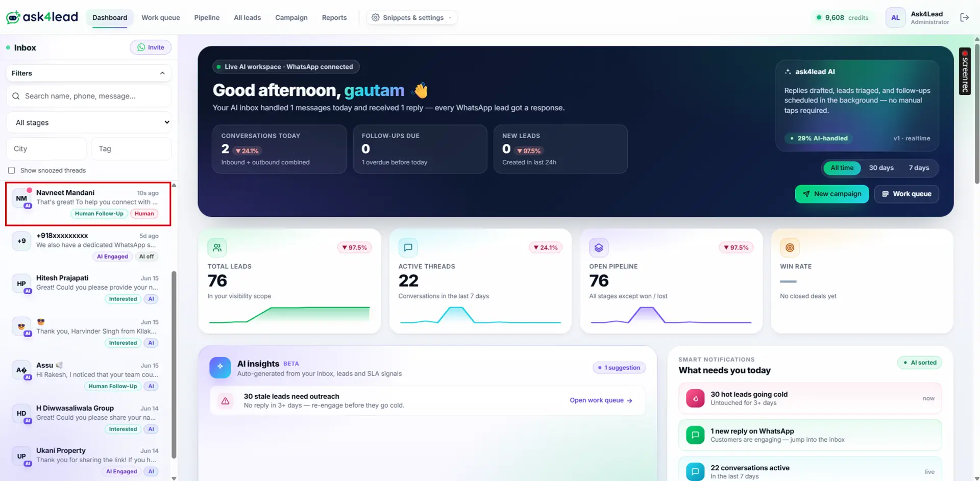Click the search name, phone, message field
The height and width of the screenshot is (481, 980).
[x=89, y=96]
